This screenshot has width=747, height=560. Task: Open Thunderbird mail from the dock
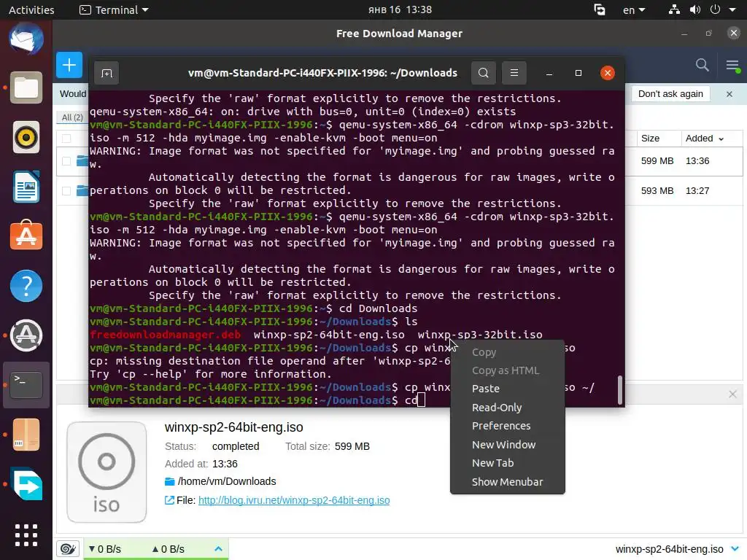point(26,39)
